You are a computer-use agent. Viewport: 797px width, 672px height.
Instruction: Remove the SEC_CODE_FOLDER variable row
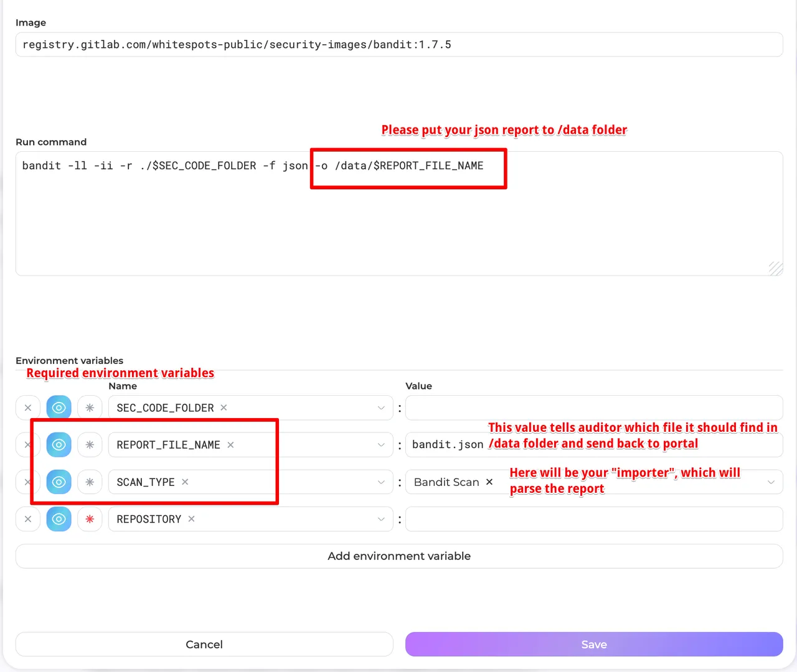click(28, 408)
